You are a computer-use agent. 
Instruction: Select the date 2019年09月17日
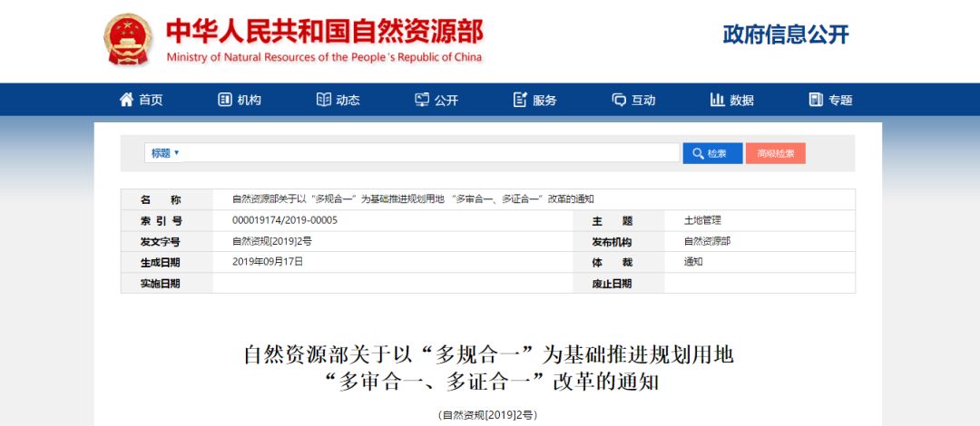point(268,262)
